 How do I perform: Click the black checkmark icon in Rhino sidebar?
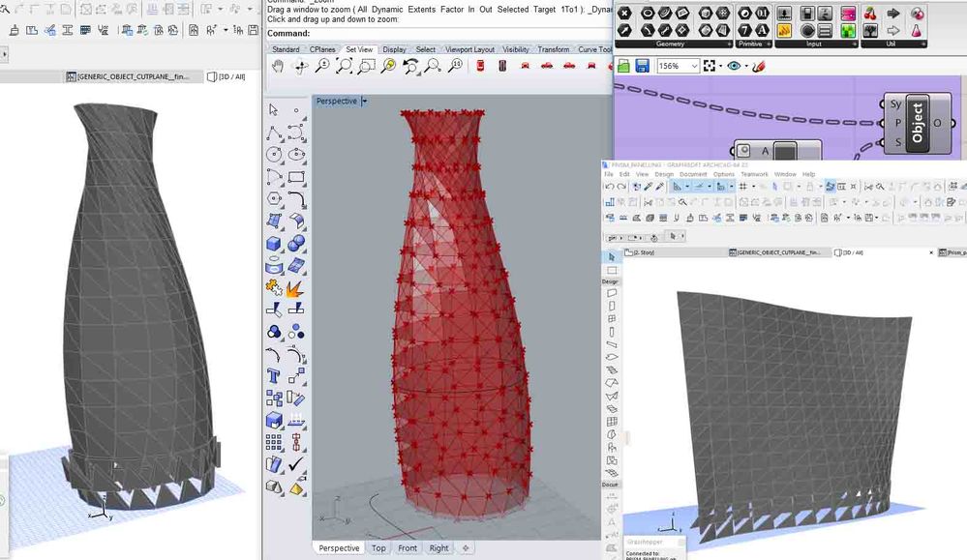[296, 464]
